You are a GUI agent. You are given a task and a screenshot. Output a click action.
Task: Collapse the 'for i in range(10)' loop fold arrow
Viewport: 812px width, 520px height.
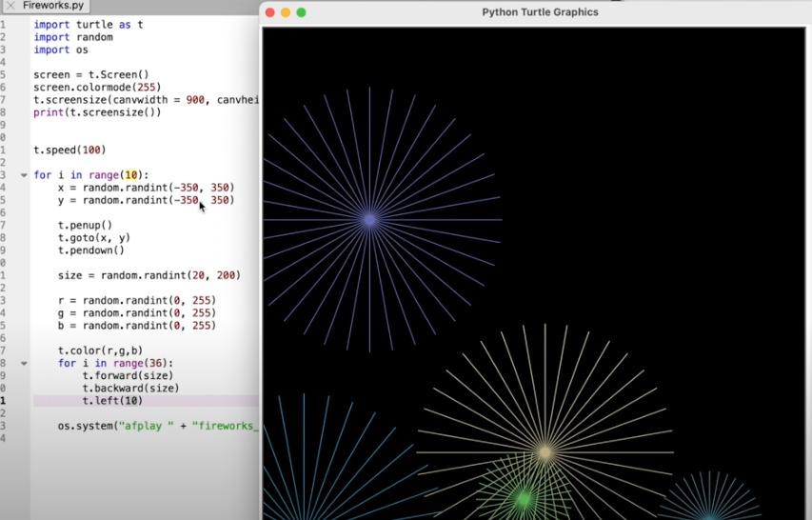click(x=24, y=175)
